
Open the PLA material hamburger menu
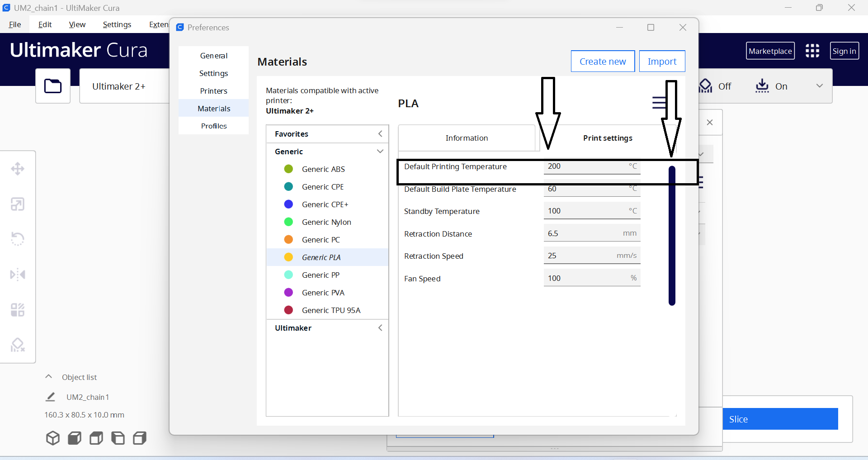click(x=659, y=103)
